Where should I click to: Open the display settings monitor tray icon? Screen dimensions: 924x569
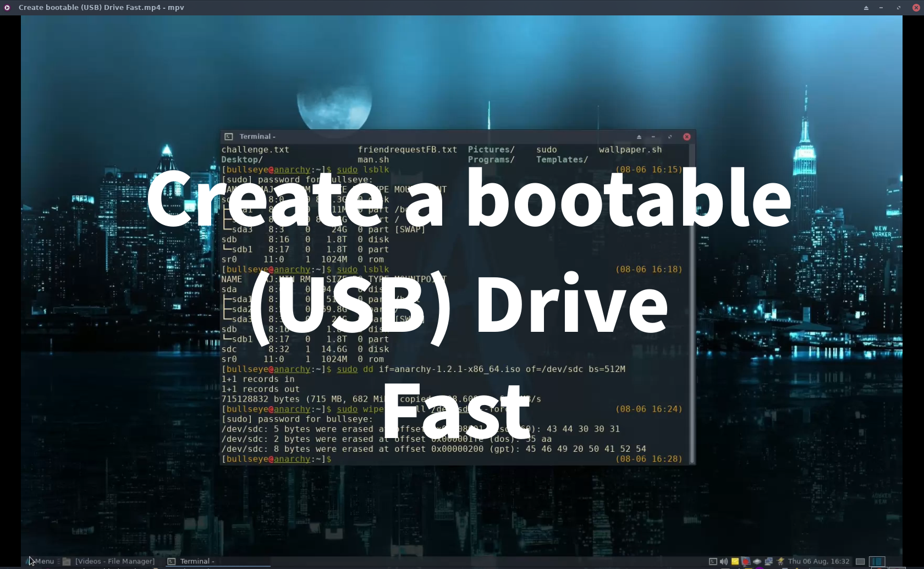click(768, 561)
